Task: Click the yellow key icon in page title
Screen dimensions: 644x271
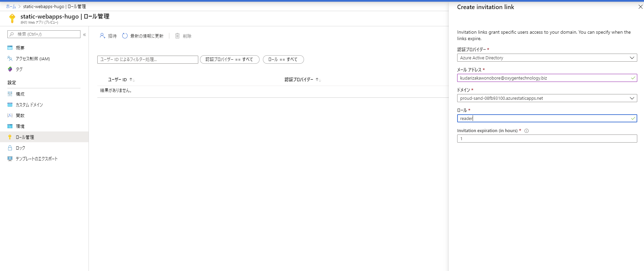Action: [12, 18]
